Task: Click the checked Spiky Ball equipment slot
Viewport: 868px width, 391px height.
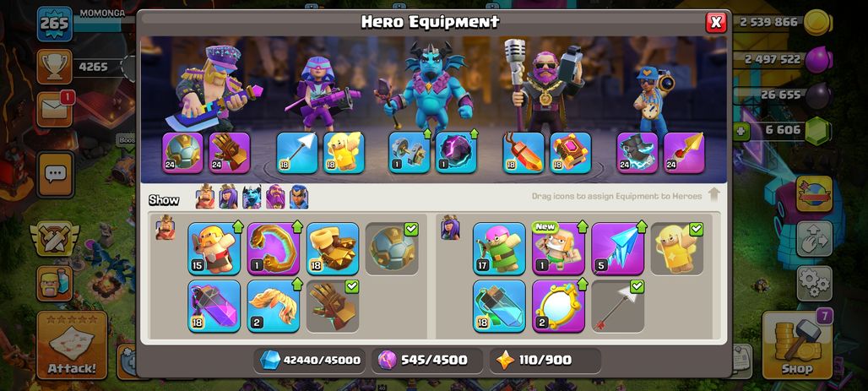Action: pyautogui.click(x=392, y=248)
